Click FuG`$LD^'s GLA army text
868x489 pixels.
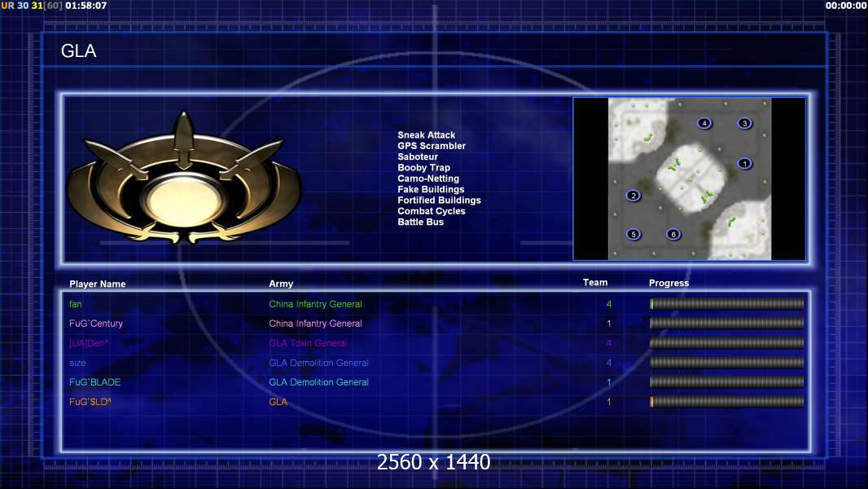click(278, 402)
